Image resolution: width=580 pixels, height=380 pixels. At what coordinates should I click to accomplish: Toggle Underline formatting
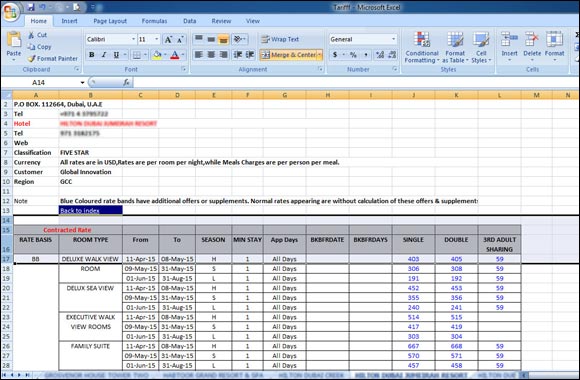[x=116, y=55]
